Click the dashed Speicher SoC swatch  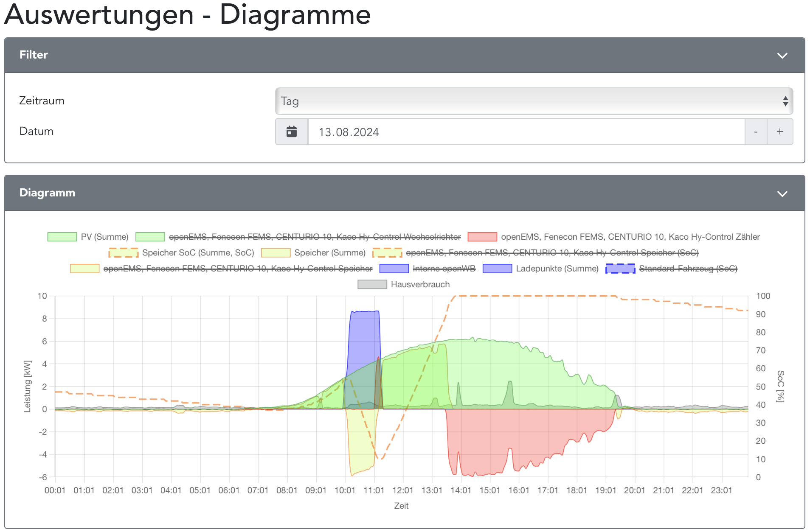click(x=124, y=253)
